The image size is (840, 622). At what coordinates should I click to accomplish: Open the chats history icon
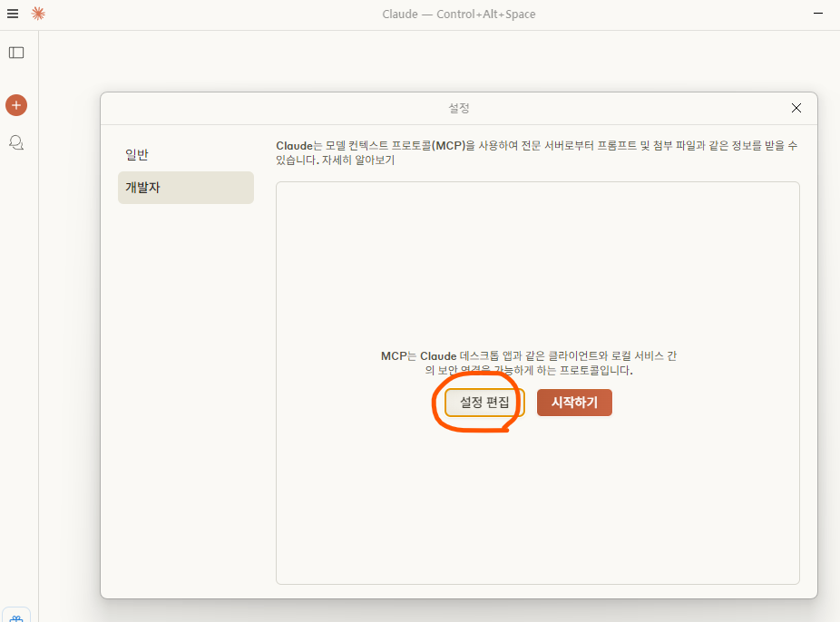click(x=16, y=142)
